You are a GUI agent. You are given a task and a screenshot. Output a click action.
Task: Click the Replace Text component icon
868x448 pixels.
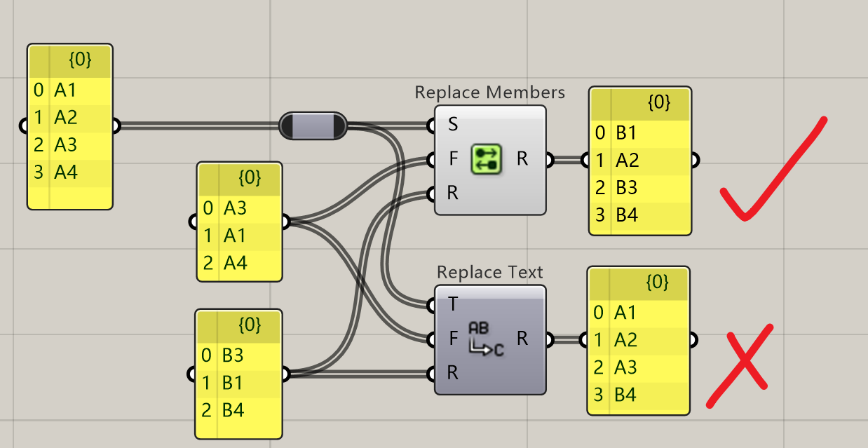point(486,339)
